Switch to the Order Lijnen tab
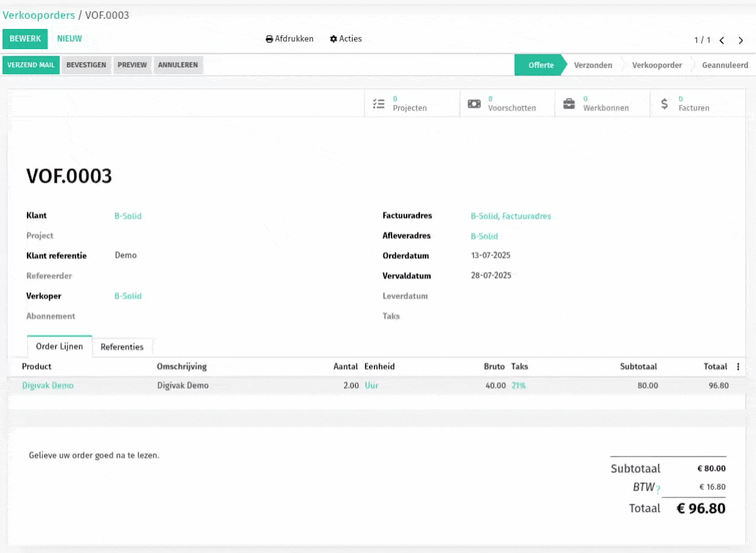Viewport: 756px width, 553px height. (59, 347)
